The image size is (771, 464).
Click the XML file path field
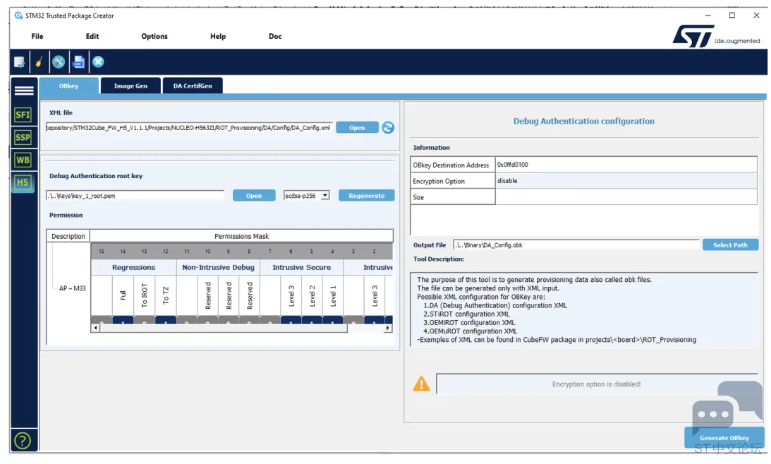coord(189,128)
